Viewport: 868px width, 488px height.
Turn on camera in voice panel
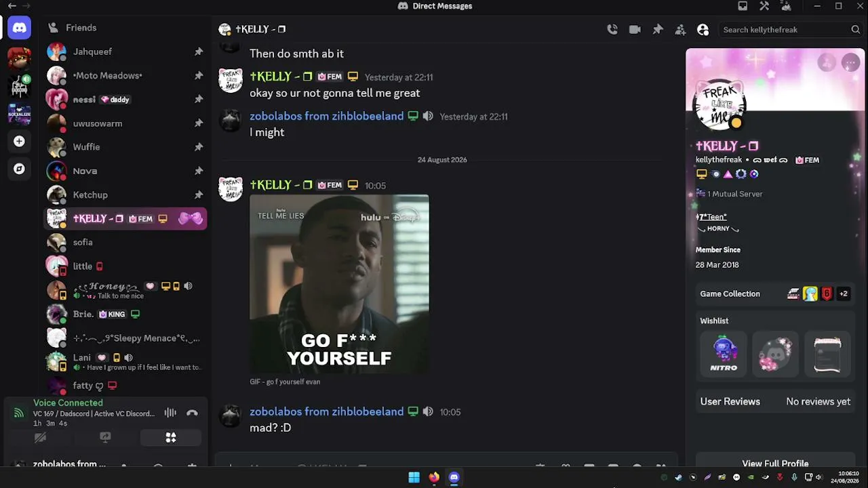[40, 437]
